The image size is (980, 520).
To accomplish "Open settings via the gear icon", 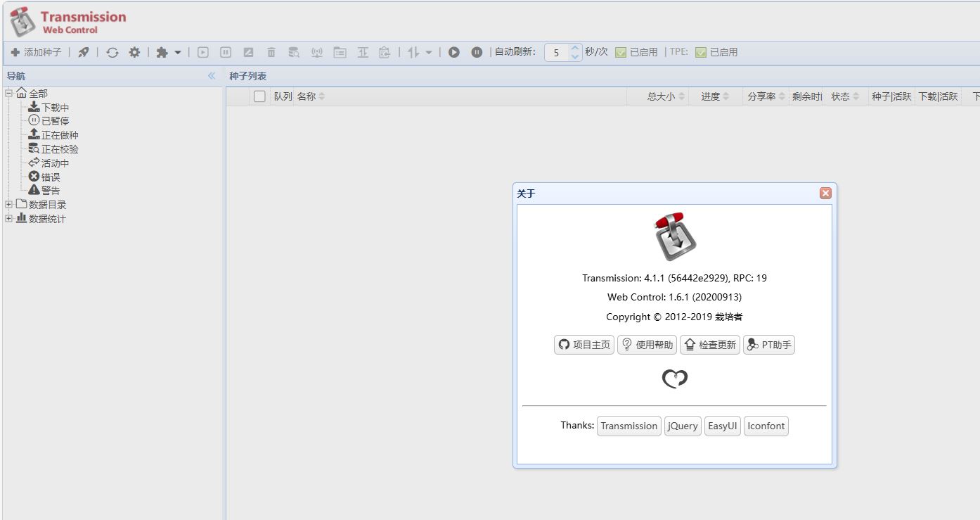I will coord(134,52).
